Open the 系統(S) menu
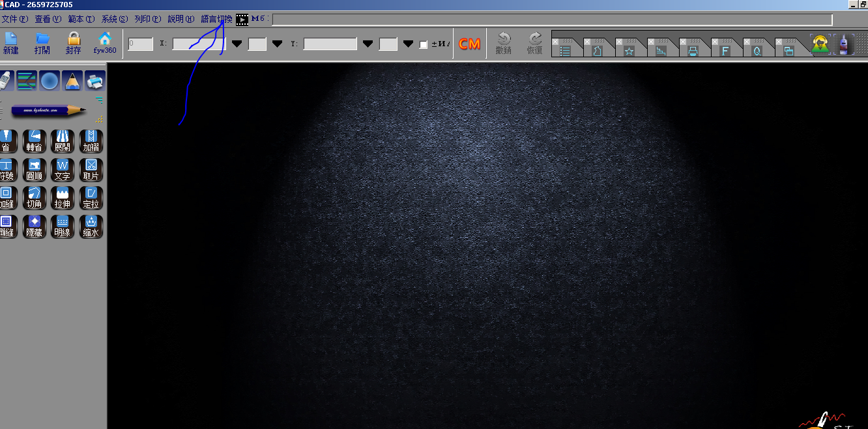Screen dimensions: 868x429 (x=114, y=20)
